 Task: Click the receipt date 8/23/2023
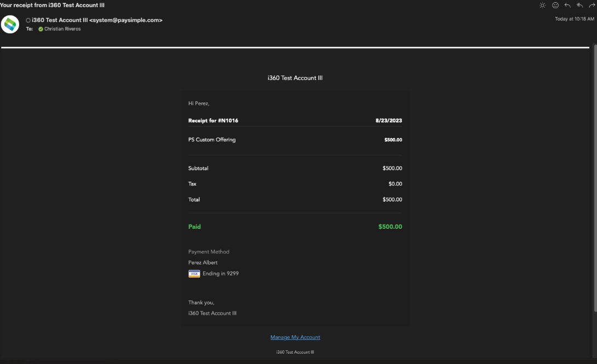pos(389,120)
